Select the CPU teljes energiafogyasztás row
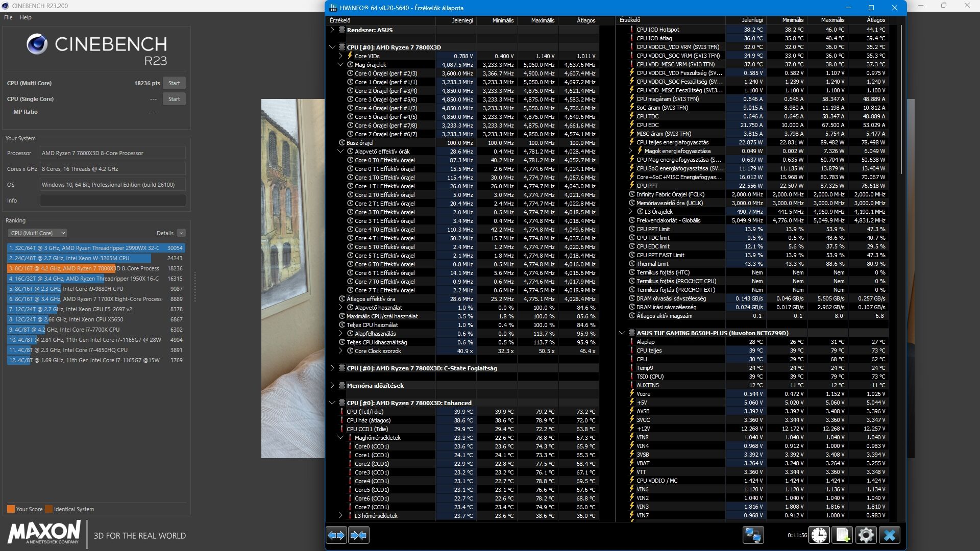 point(753,142)
